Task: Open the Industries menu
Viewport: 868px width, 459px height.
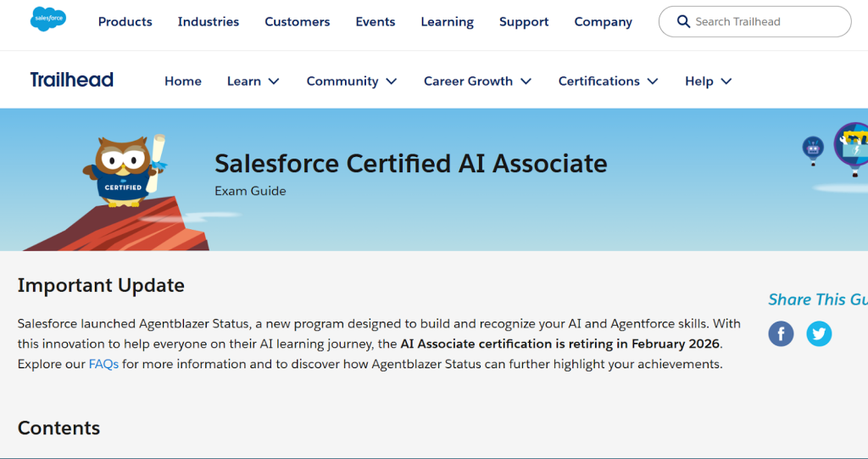Action: (x=209, y=21)
